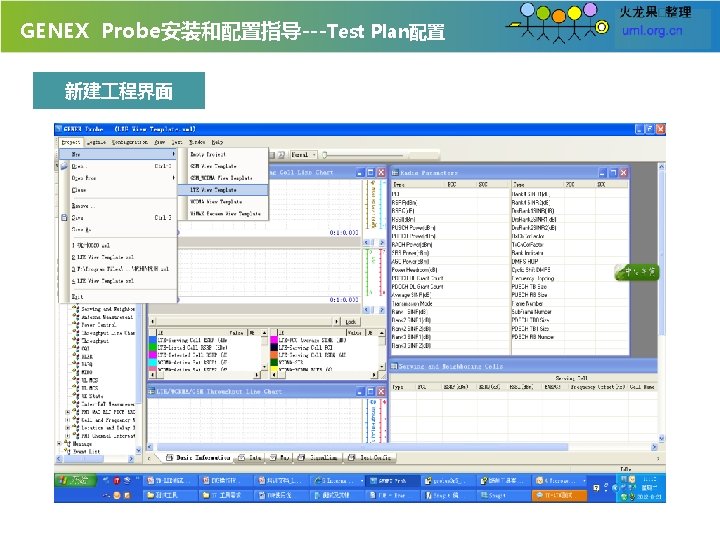Select WCDMA View Template entry
Viewport: 720px width, 540px height.
point(223,202)
